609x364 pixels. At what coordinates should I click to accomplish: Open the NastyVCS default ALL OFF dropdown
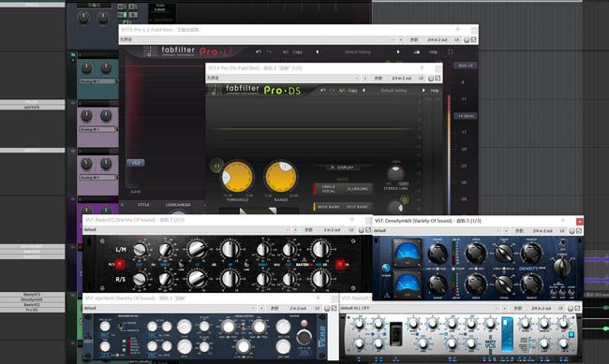420,308
